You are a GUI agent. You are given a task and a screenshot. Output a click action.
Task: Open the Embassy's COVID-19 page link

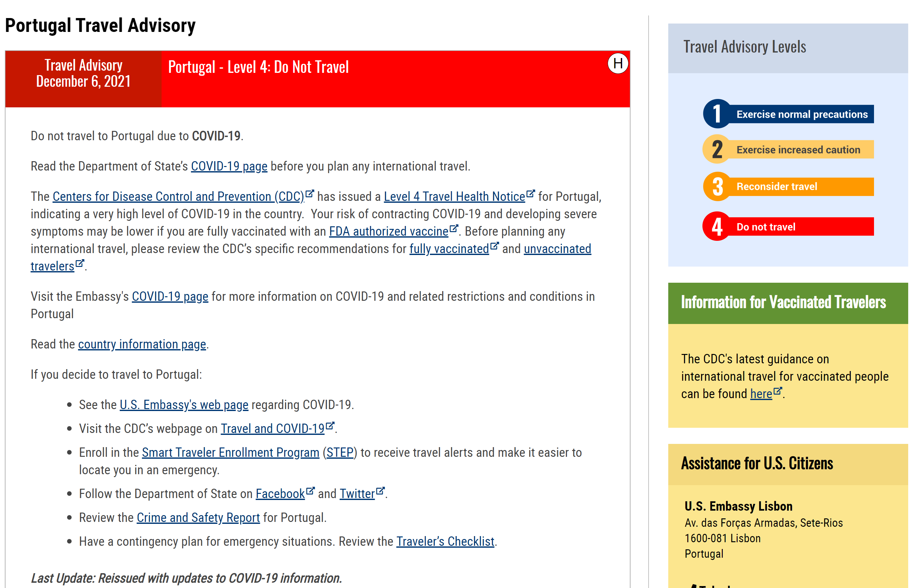pyautogui.click(x=170, y=297)
